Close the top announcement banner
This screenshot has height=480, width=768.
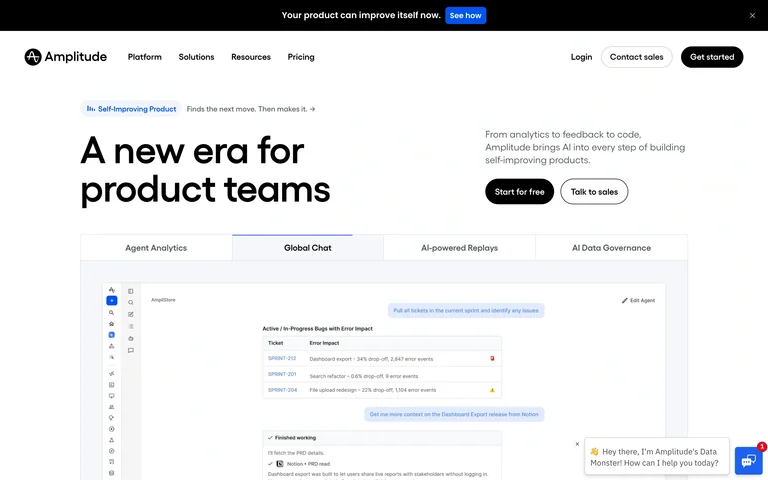(x=752, y=16)
